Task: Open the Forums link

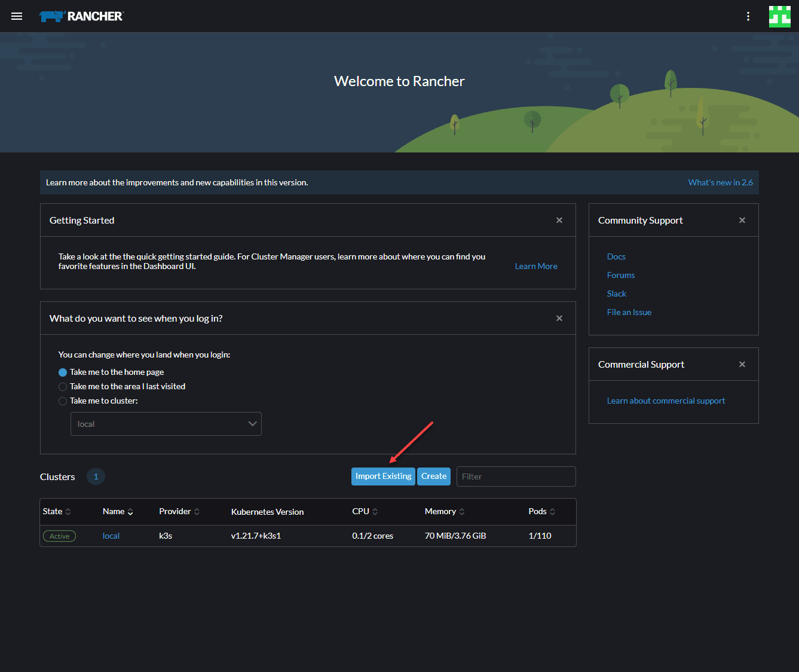Action: tap(621, 275)
